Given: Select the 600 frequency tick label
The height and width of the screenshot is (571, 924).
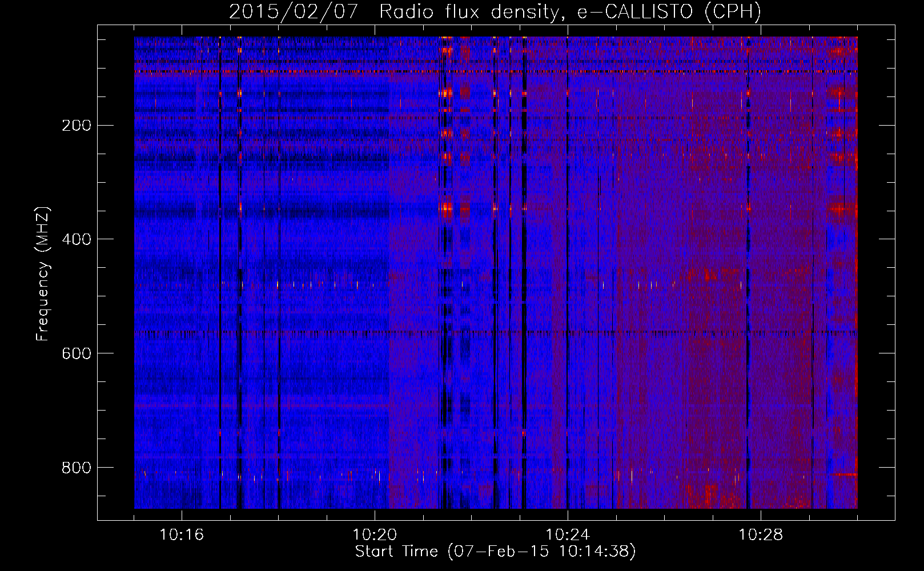Looking at the screenshot, I should pos(77,354).
